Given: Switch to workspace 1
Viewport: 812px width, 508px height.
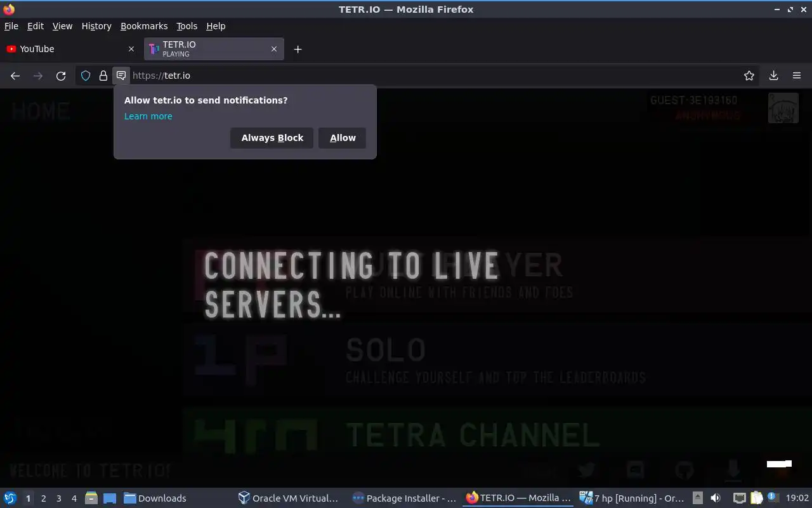Looking at the screenshot, I should pyautogui.click(x=28, y=498).
